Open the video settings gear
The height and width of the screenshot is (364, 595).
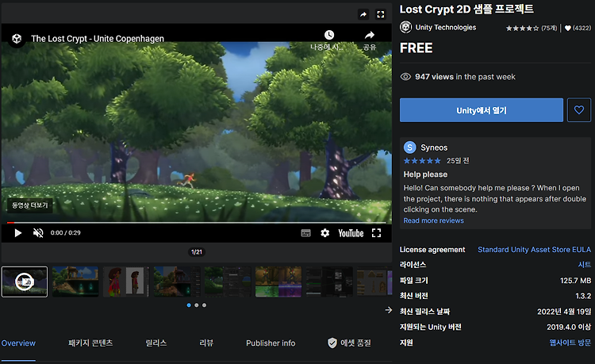(x=324, y=233)
